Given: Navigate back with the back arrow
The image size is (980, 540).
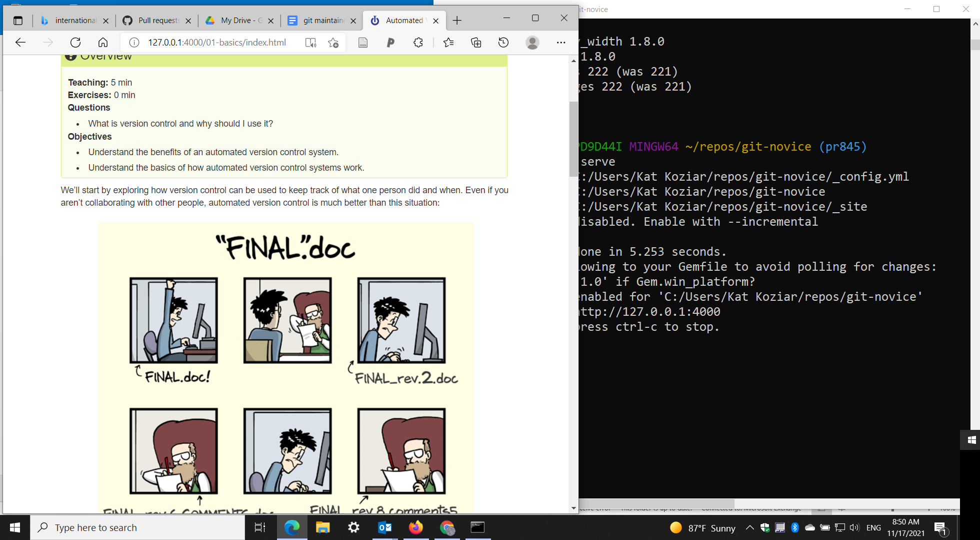Looking at the screenshot, I should (20, 43).
